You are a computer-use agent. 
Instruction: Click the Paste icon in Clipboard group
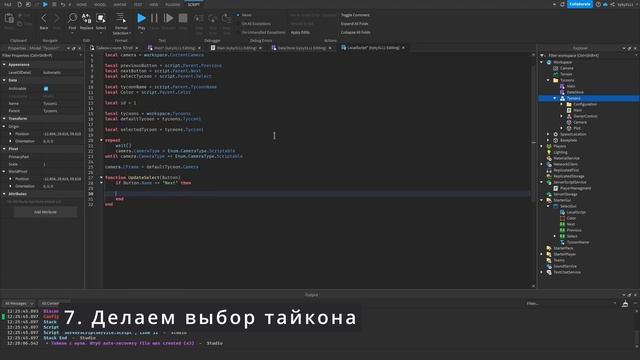pyautogui.click(x=9, y=18)
